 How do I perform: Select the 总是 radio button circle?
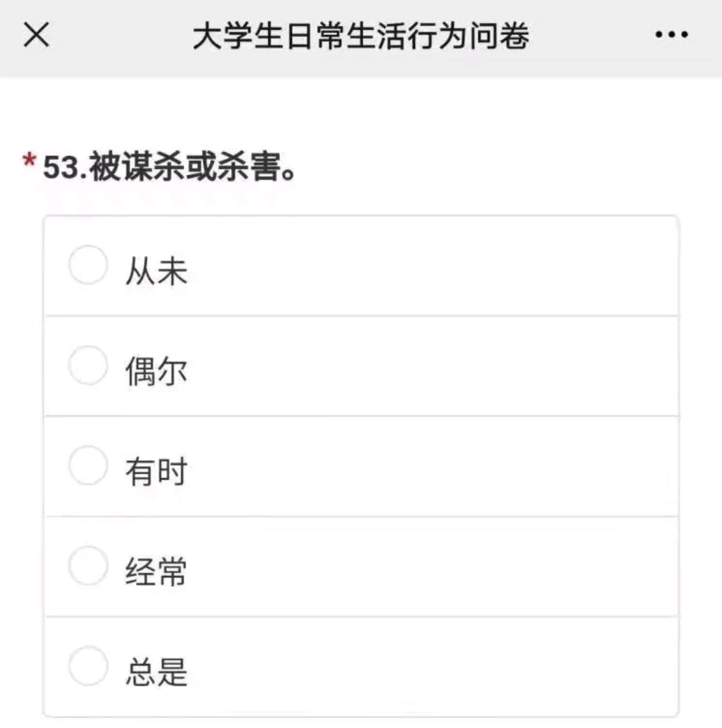pyautogui.click(x=88, y=666)
